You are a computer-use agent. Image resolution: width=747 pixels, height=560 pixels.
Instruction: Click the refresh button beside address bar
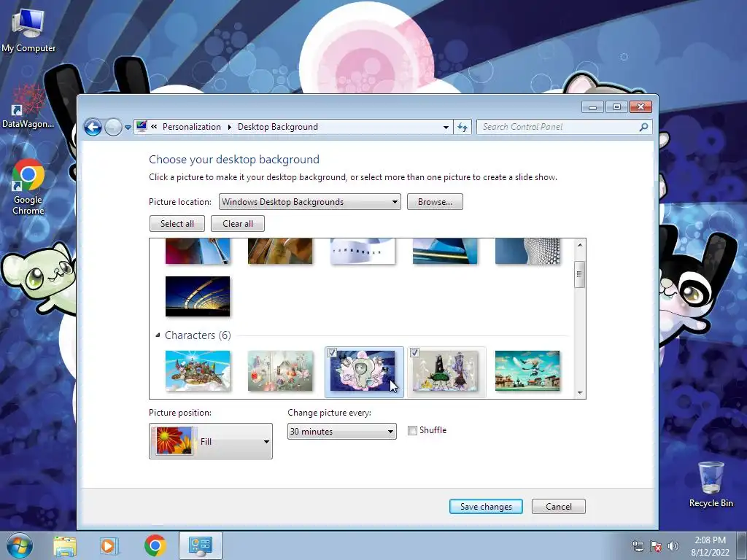[462, 127]
